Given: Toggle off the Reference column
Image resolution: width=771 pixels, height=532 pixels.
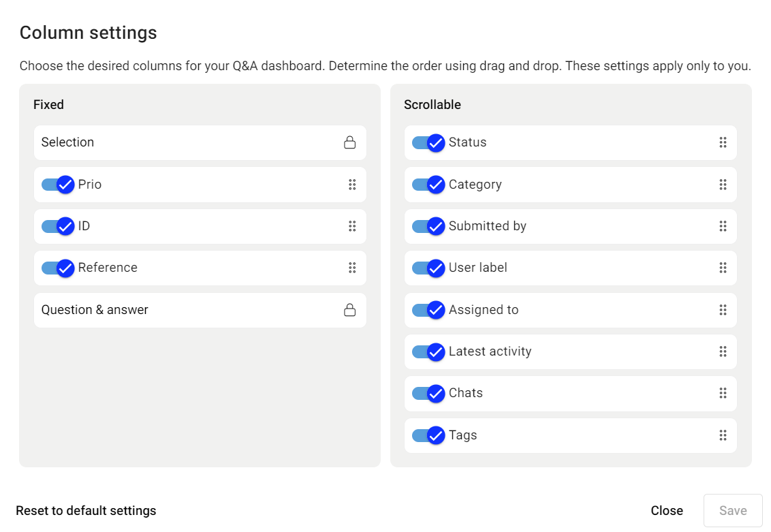Looking at the screenshot, I should coord(58,268).
